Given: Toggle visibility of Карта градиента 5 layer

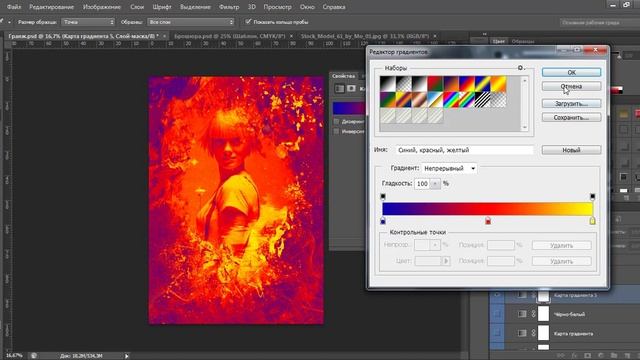Looking at the screenshot, I should pyautogui.click(x=497, y=295).
